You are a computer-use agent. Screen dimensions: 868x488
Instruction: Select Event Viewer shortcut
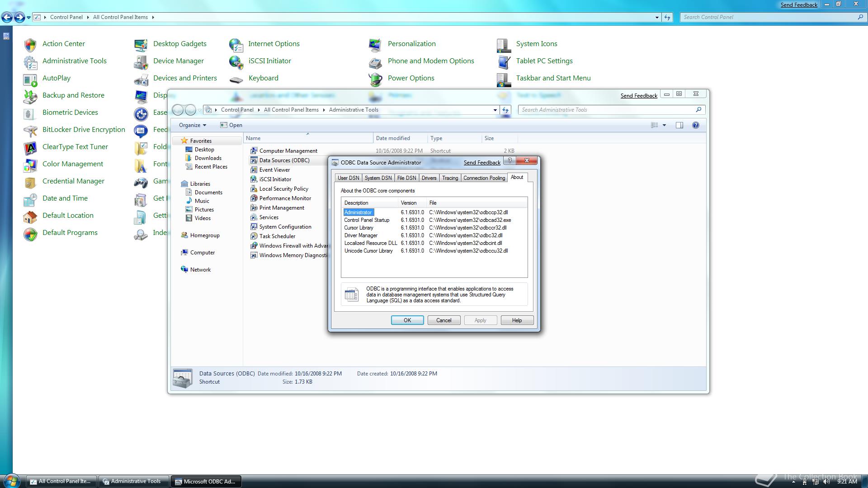274,170
